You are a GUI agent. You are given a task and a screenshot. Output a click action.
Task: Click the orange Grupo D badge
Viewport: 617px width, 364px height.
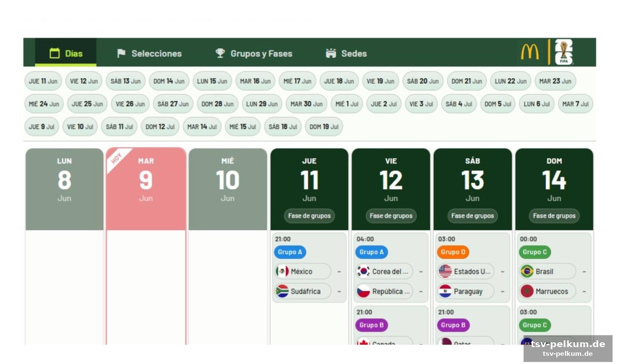[453, 252]
